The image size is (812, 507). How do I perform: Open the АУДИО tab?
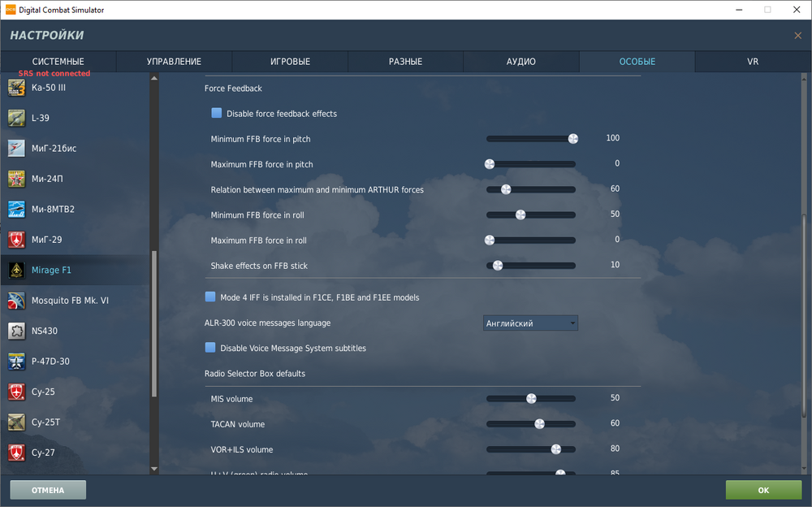pyautogui.click(x=521, y=61)
